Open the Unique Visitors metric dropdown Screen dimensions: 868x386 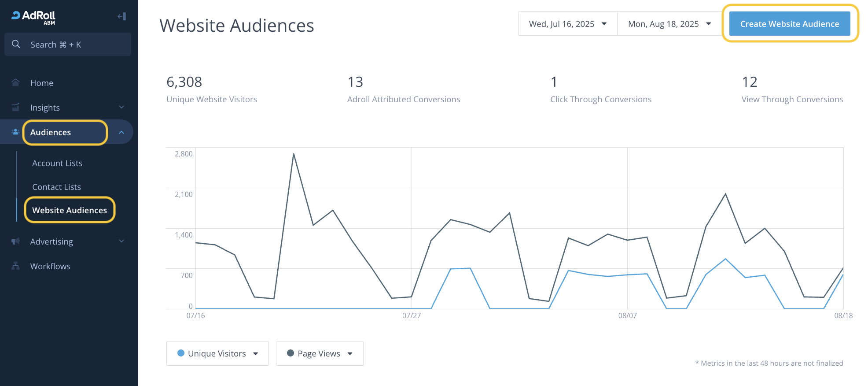[217, 353]
